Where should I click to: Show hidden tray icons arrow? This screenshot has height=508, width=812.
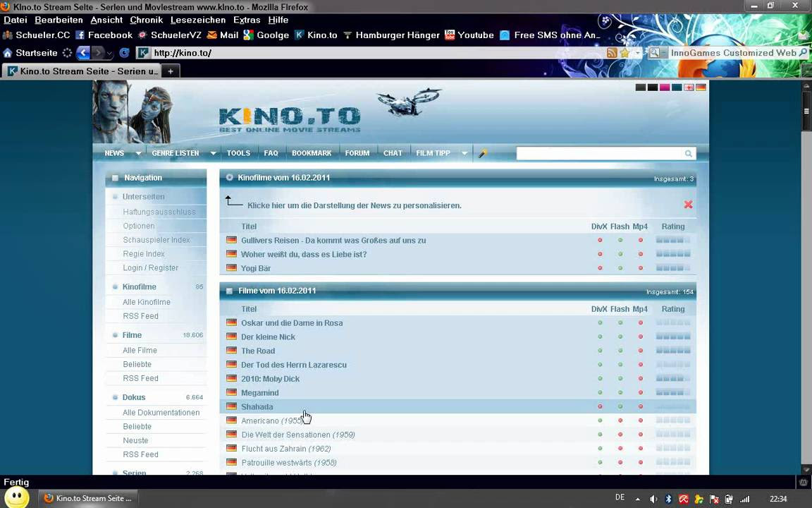637,500
